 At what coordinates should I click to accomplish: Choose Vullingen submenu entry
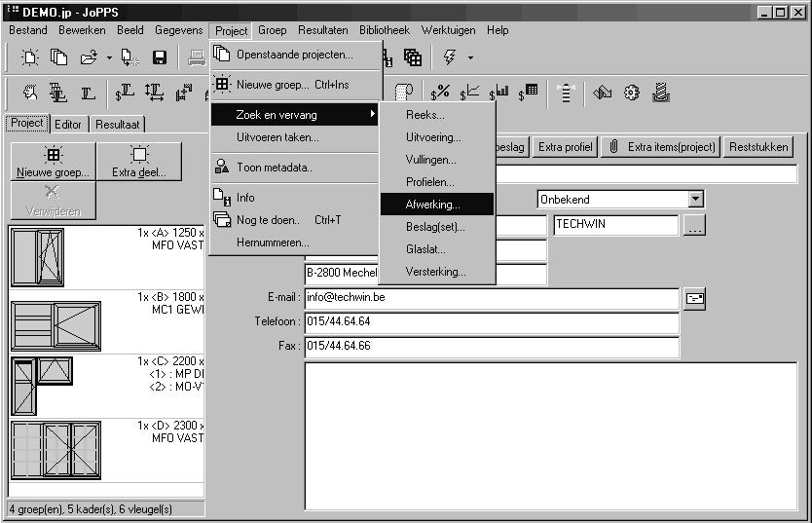point(437,160)
